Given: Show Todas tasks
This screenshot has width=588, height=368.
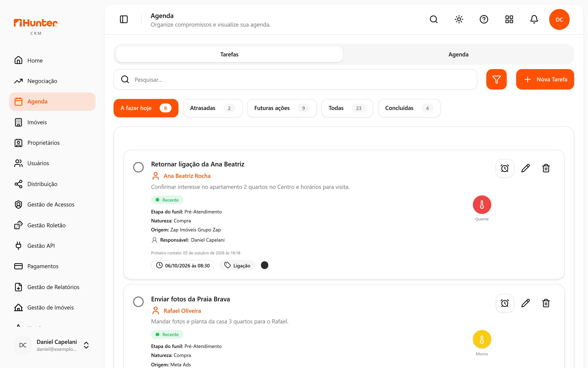Looking at the screenshot, I should tap(347, 108).
